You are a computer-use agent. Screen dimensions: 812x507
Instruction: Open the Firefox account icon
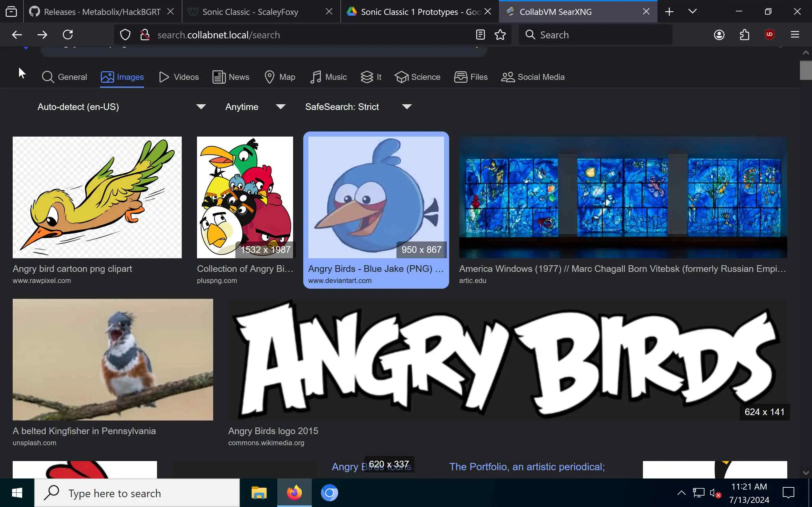point(719,35)
